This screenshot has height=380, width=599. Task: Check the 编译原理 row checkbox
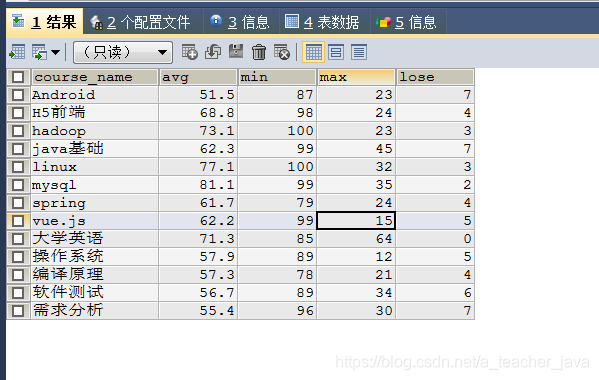click(18, 275)
